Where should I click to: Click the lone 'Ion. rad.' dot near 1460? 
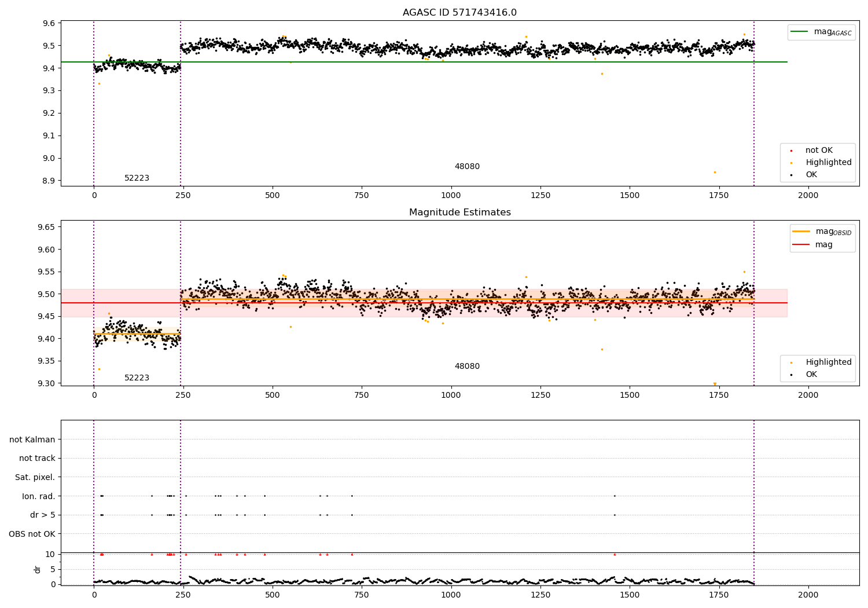click(x=615, y=496)
